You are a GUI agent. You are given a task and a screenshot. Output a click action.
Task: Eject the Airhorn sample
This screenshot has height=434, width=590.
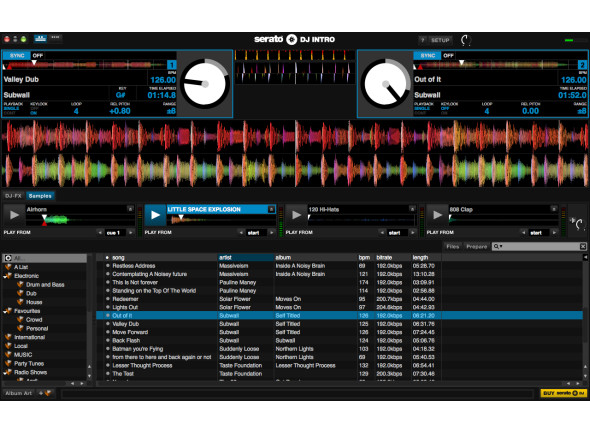point(130,209)
